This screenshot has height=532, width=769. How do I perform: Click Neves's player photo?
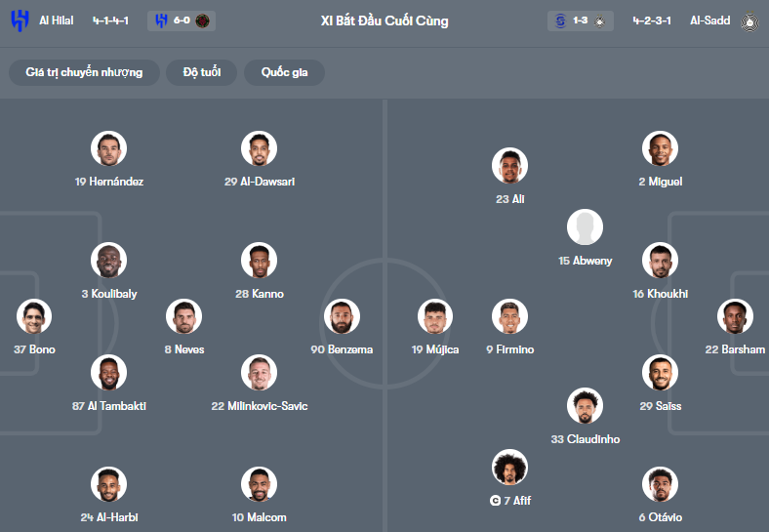point(183,316)
